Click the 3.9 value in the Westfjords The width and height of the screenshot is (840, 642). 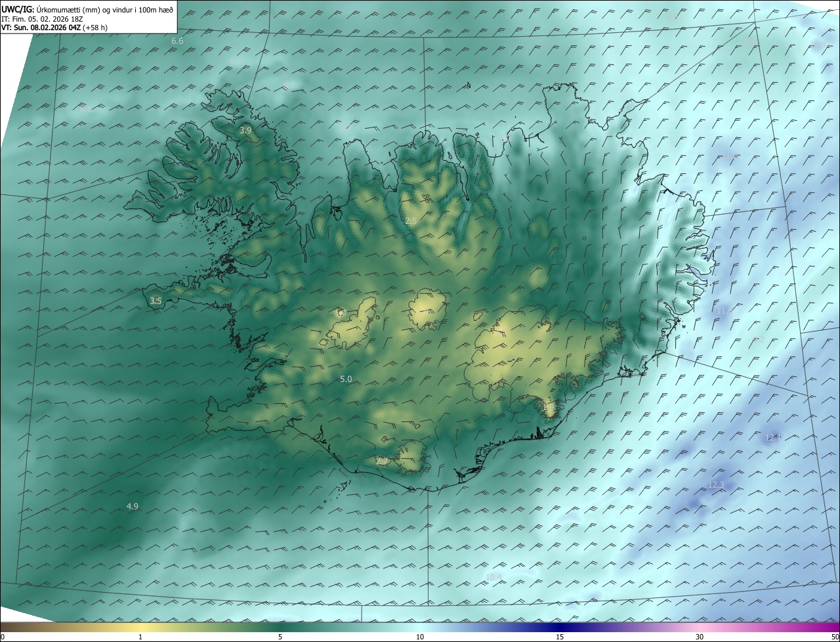(245, 131)
